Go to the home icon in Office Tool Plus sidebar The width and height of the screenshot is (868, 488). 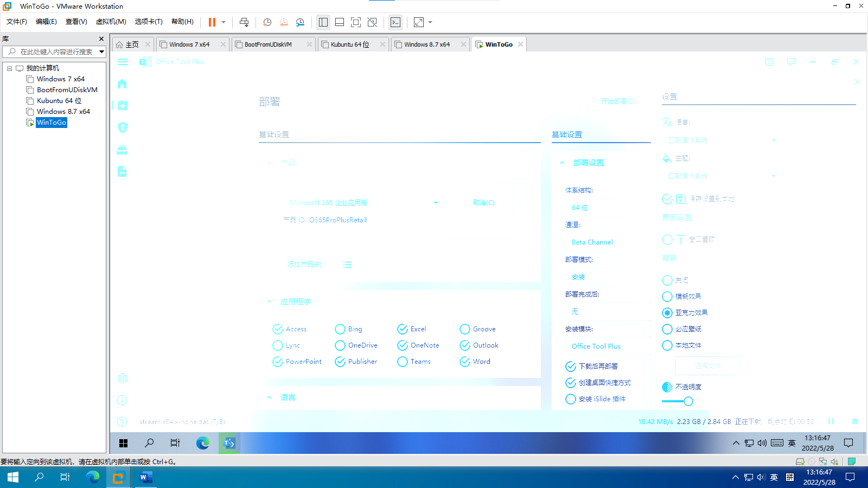[122, 84]
